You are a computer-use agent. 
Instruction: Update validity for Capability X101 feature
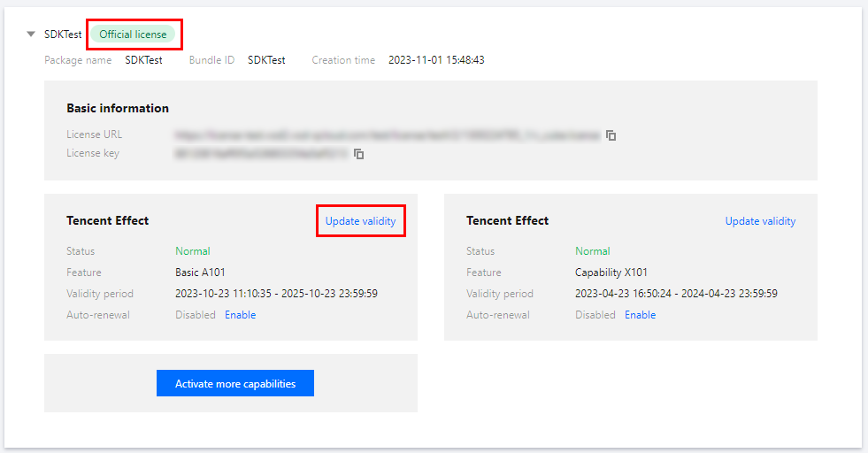click(x=760, y=221)
